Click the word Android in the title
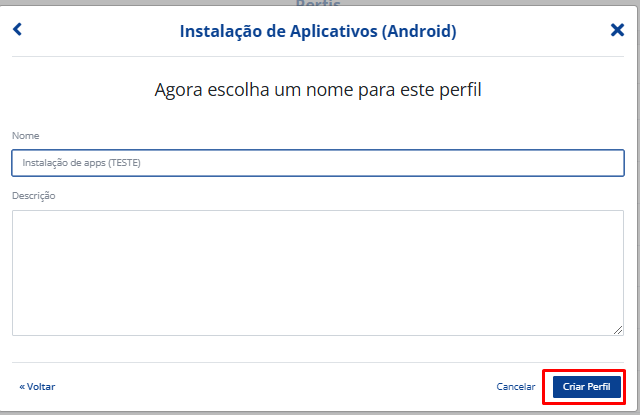The width and height of the screenshot is (640, 415). pyautogui.click(x=420, y=31)
